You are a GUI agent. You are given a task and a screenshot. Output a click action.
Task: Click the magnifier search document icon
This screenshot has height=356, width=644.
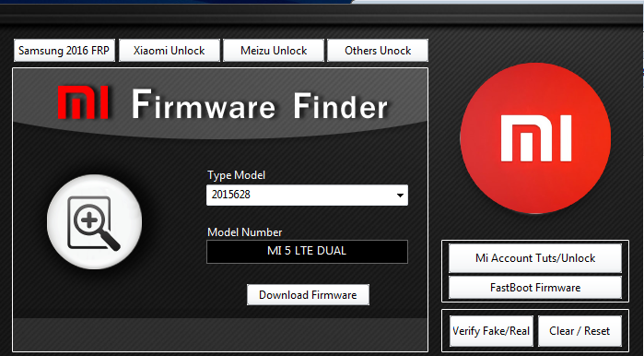tap(95, 222)
